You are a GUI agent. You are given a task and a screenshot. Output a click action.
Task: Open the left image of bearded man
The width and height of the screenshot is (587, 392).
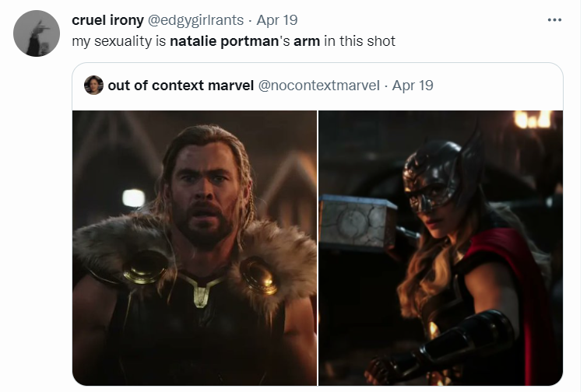click(195, 247)
